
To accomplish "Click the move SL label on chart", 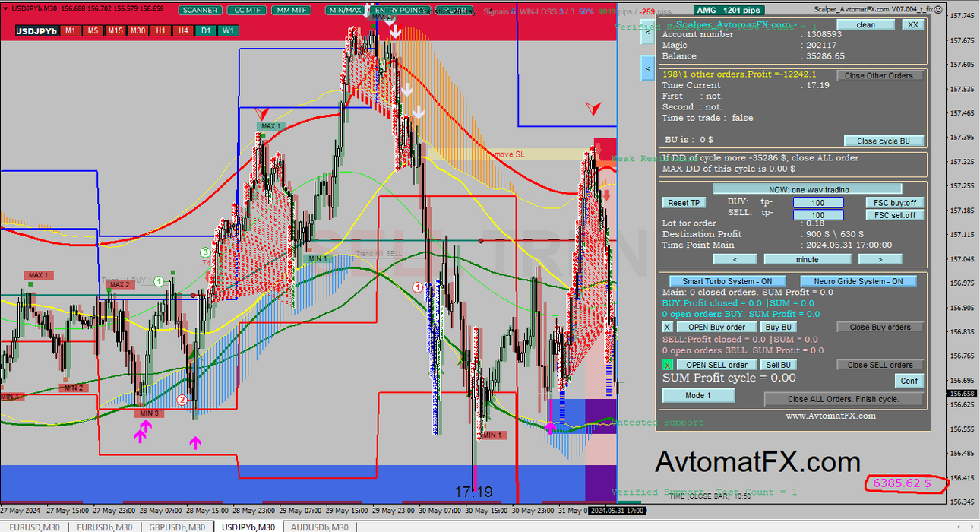I will [x=509, y=154].
